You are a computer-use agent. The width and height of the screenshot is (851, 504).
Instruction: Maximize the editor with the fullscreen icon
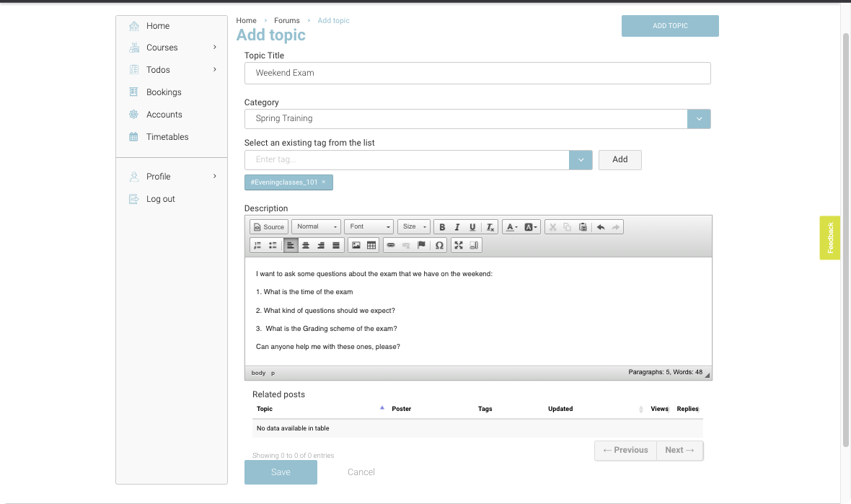coord(459,246)
